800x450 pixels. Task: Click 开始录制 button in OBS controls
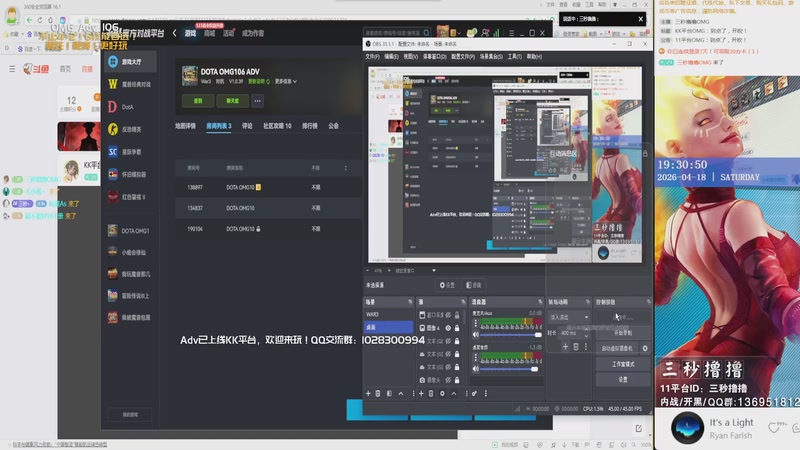(623, 333)
